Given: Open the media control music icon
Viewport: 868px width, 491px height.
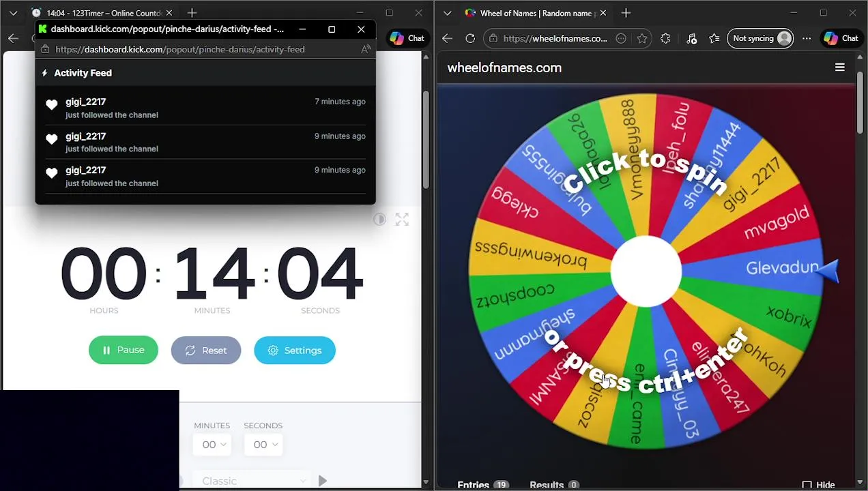Looking at the screenshot, I should click(x=691, y=38).
